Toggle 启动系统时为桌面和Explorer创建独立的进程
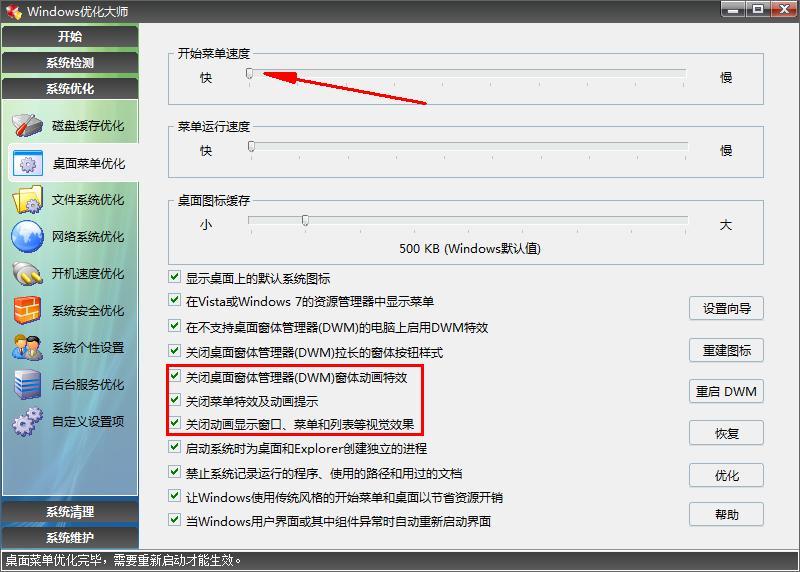800x572 pixels. 174,447
